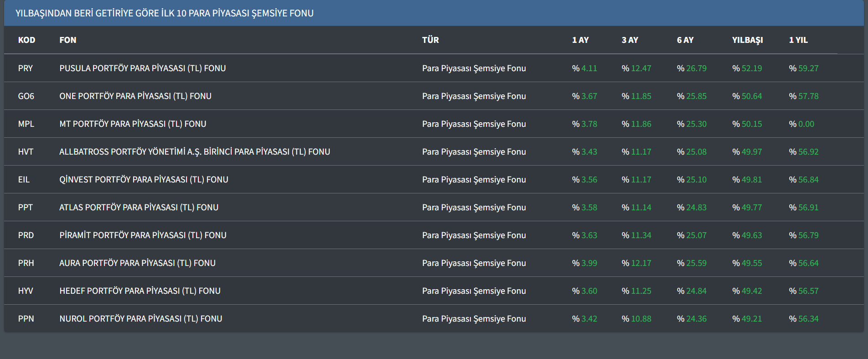The width and height of the screenshot is (868, 359).
Task: Click the FON column header
Action: tap(67, 40)
